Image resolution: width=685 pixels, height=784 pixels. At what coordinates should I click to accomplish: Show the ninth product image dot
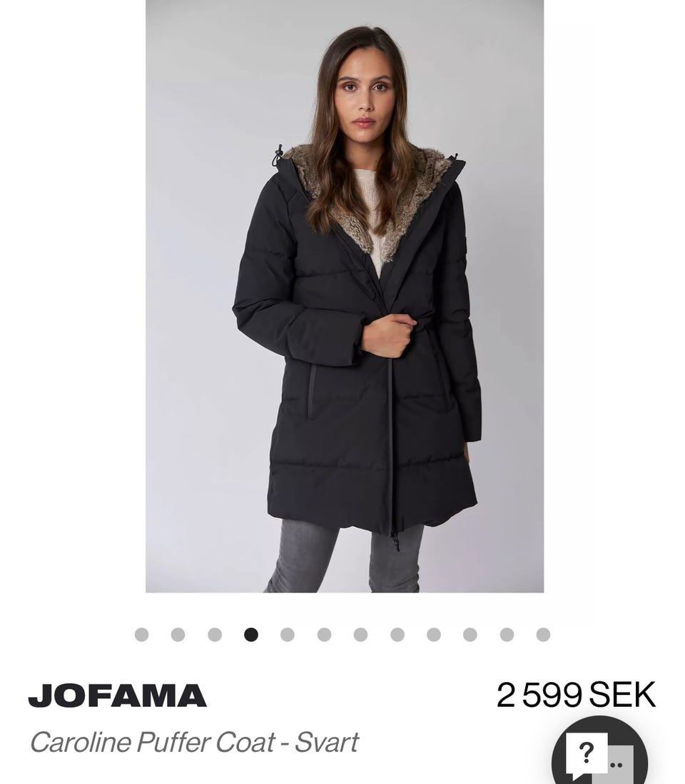tap(434, 634)
